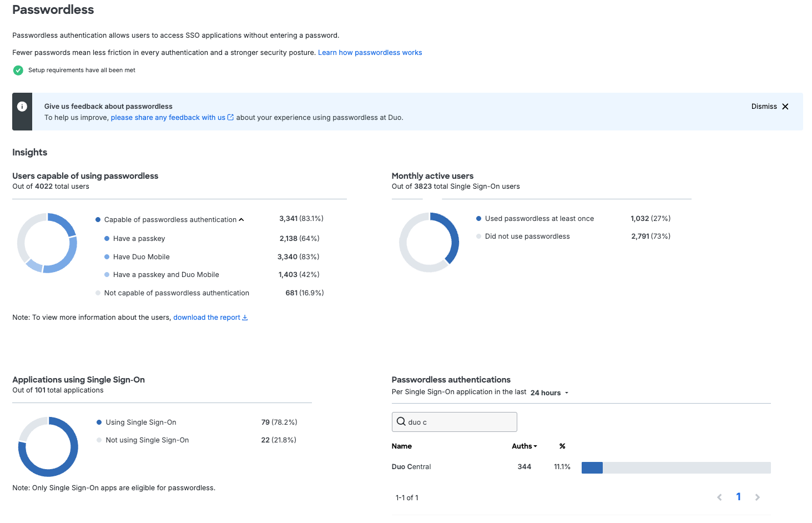The height and width of the screenshot is (523, 812).
Task: Click Duo Central row name
Action: coord(411,467)
